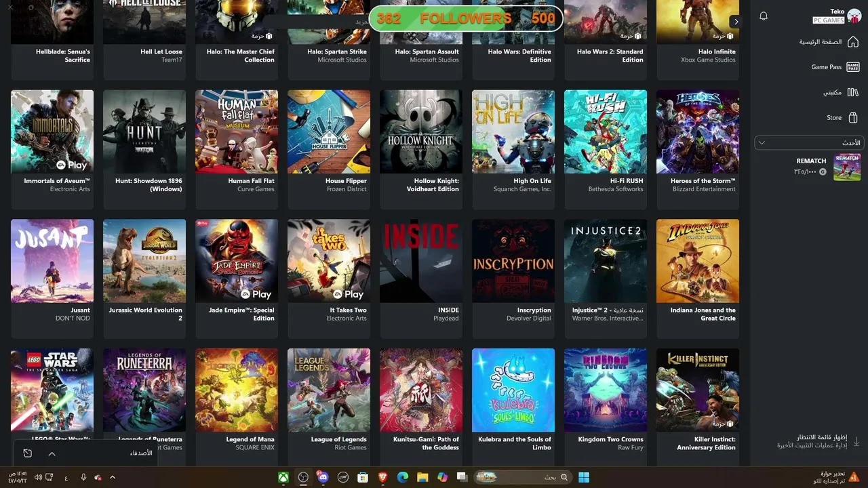Click إظهار قائمة الانتظار link
868x488 pixels.
(821, 437)
